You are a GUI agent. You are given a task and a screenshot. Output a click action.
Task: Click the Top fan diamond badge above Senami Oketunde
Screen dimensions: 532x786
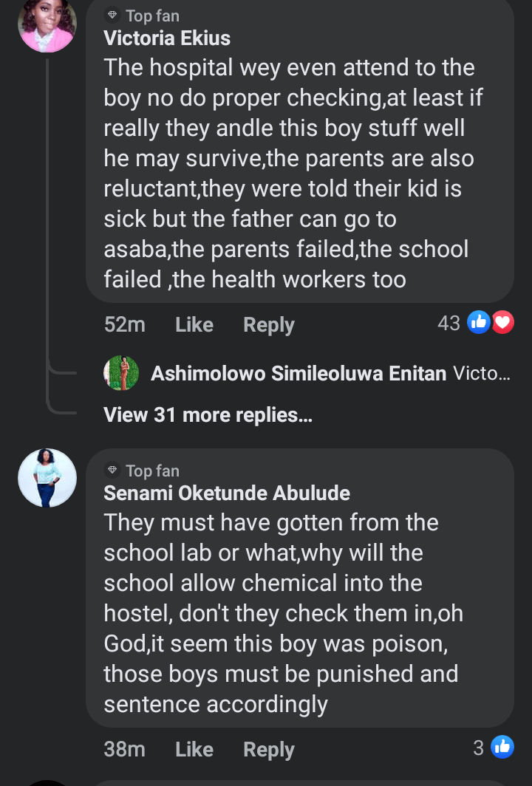coord(112,470)
